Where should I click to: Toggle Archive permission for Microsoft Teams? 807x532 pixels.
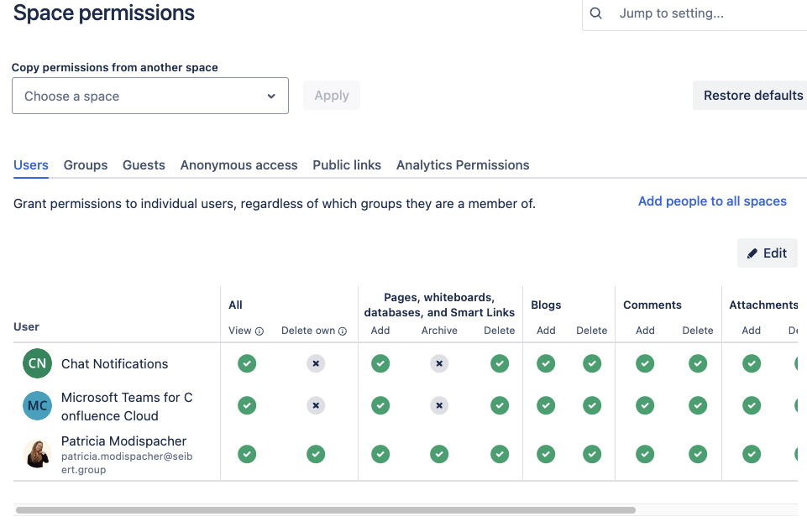tap(439, 405)
